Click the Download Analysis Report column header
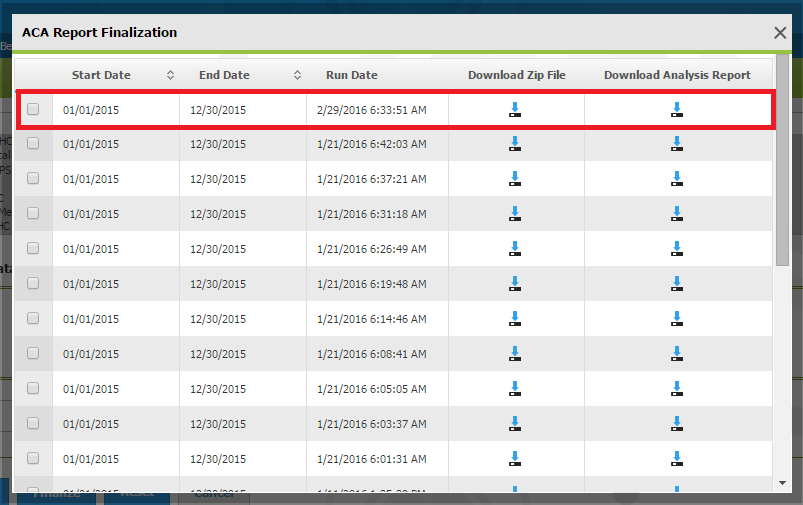Viewport: 803px width, 505px height. 677,75
